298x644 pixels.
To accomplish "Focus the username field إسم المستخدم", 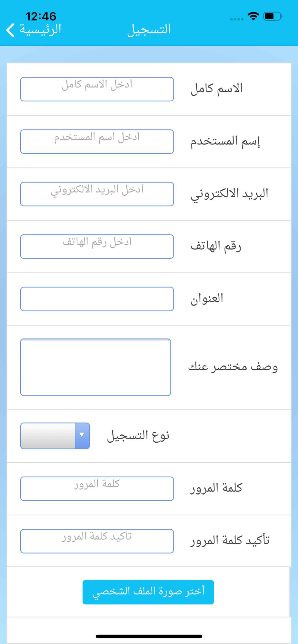I will [x=97, y=142].
